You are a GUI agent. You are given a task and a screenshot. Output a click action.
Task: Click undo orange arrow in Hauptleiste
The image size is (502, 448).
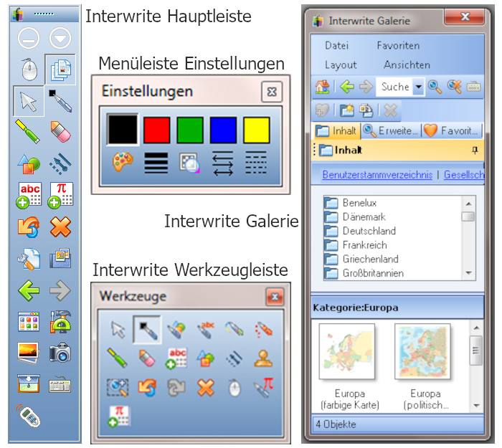click(x=29, y=227)
